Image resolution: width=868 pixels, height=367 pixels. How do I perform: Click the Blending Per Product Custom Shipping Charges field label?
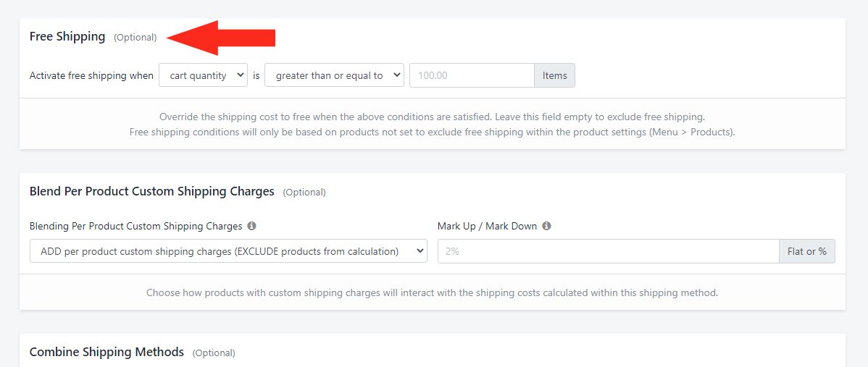[x=135, y=226]
